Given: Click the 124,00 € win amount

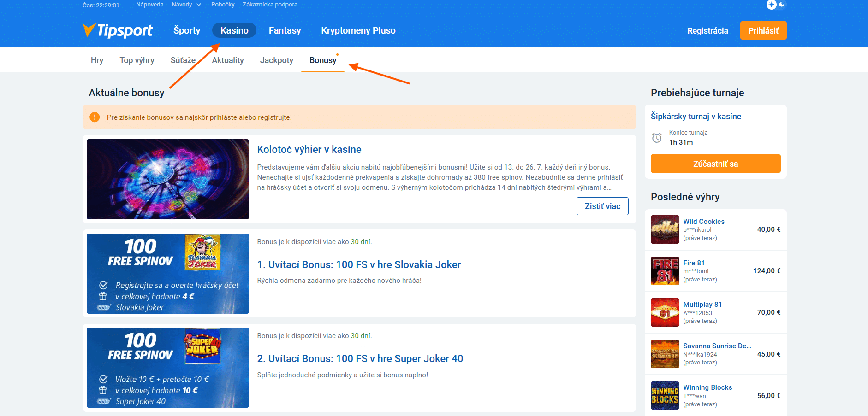Looking at the screenshot, I should [767, 271].
